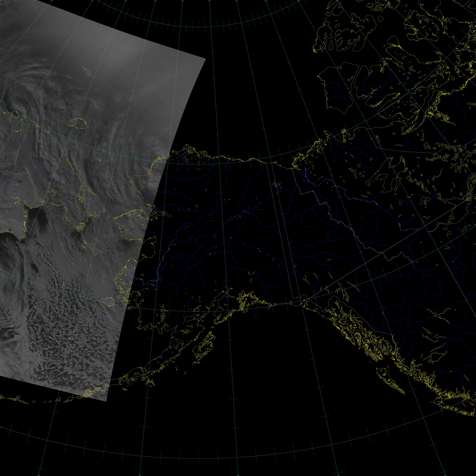476x476 pixels.
Task: Click the 160E longitude label
Action: (x=52, y=1)
